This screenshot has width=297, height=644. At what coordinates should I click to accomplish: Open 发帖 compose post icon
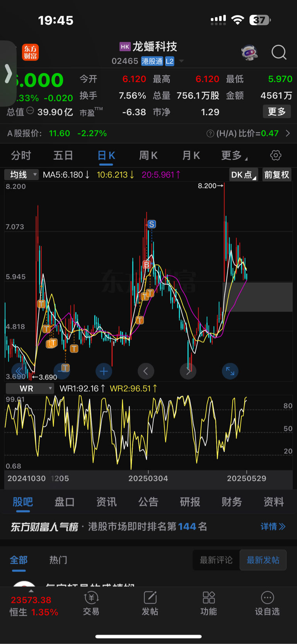(150, 603)
